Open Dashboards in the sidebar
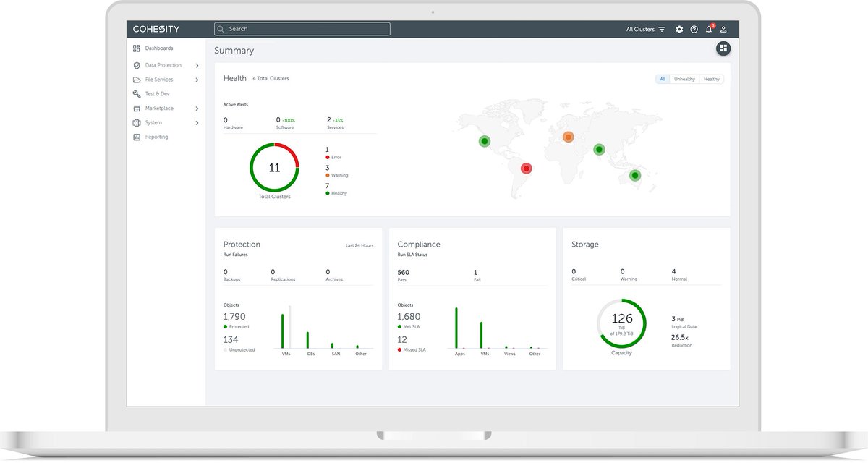Screen dimensions: 868x463 tap(159, 48)
